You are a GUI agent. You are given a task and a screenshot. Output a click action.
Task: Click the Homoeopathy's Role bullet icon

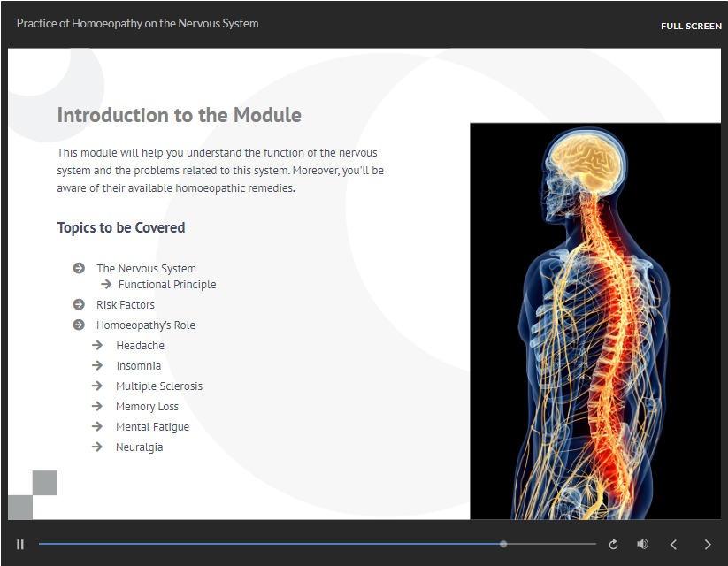coord(79,325)
